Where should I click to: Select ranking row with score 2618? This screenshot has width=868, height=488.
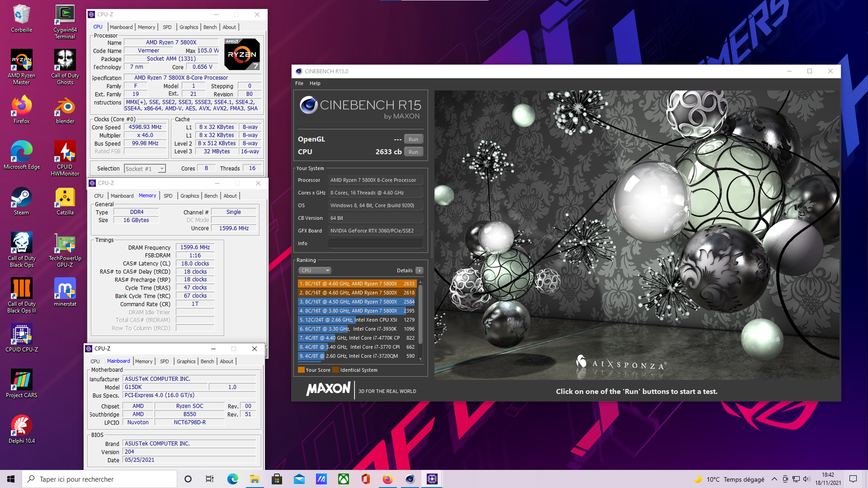(x=357, y=293)
